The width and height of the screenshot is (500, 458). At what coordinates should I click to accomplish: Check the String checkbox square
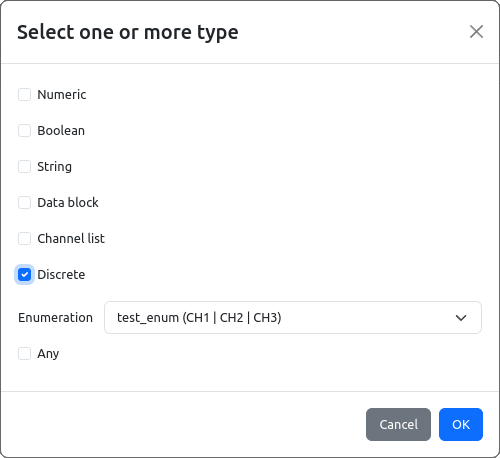tap(24, 167)
